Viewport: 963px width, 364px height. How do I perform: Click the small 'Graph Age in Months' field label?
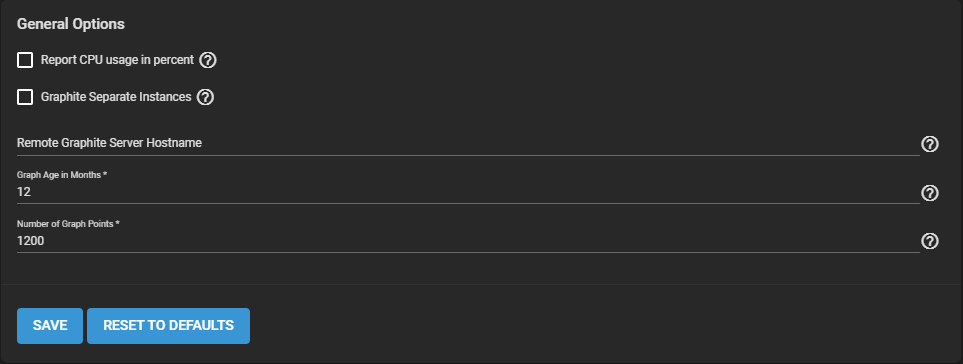[x=59, y=175]
